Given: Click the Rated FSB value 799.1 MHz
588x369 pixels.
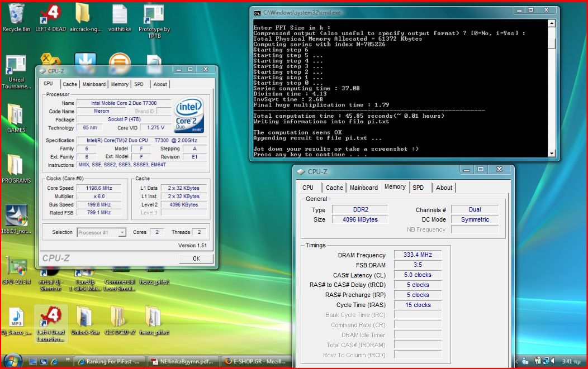Looking at the screenshot, I should pyautogui.click(x=99, y=212).
